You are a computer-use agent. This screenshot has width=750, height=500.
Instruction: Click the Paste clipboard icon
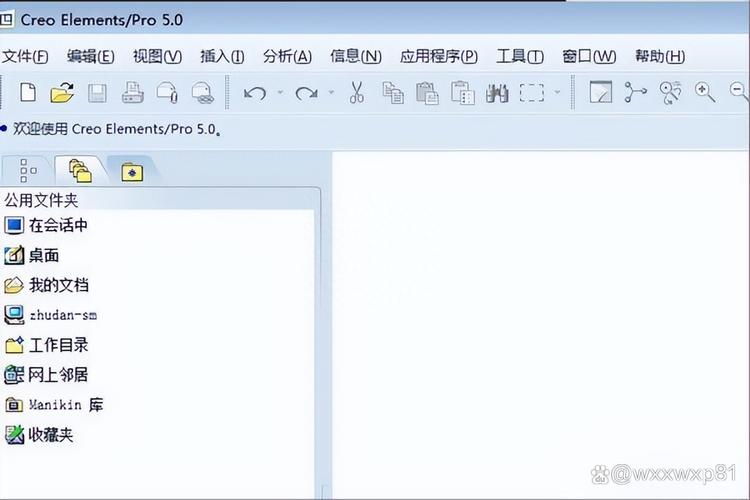click(427, 93)
